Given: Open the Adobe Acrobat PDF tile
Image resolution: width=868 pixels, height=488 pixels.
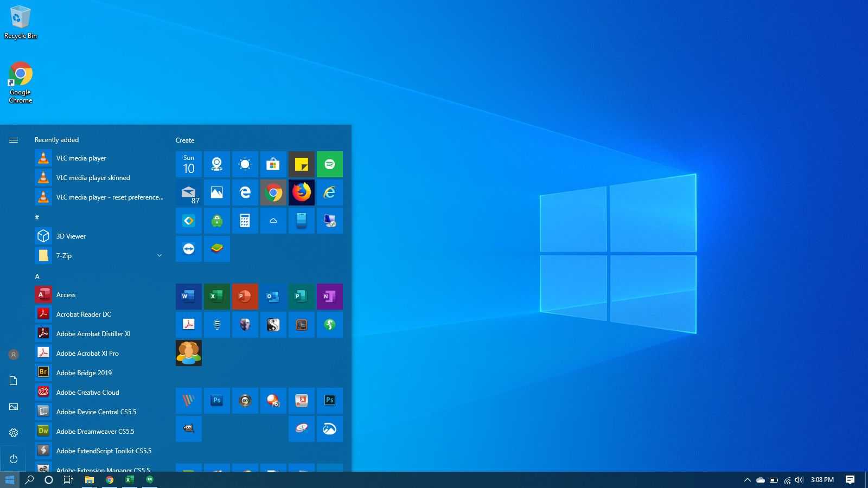Looking at the screenshot, I should [189, 325].
